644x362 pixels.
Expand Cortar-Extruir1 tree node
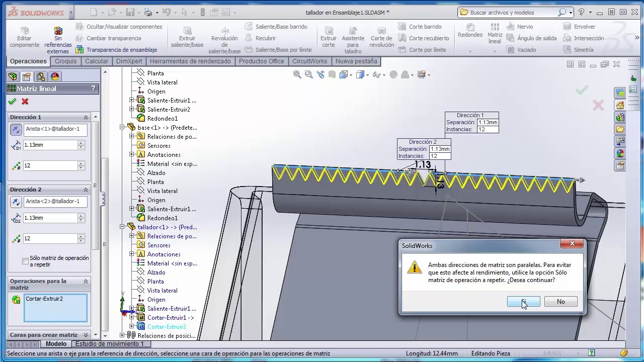tap(131, 318)
